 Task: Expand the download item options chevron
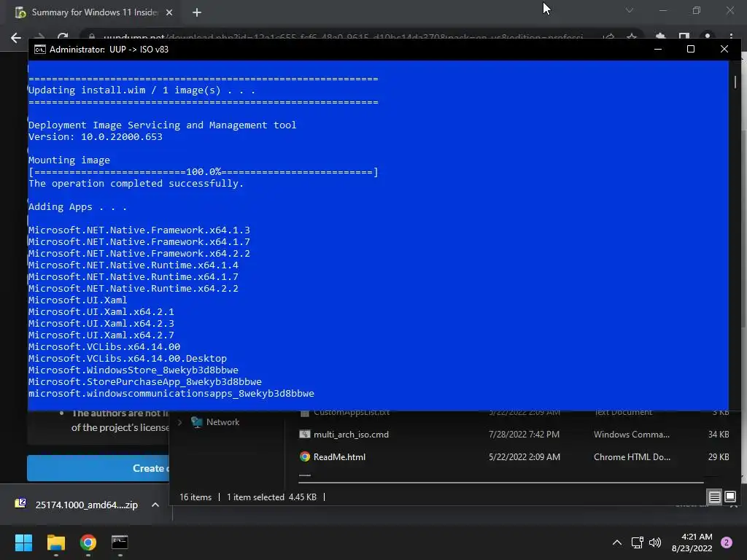coord(155,505)
